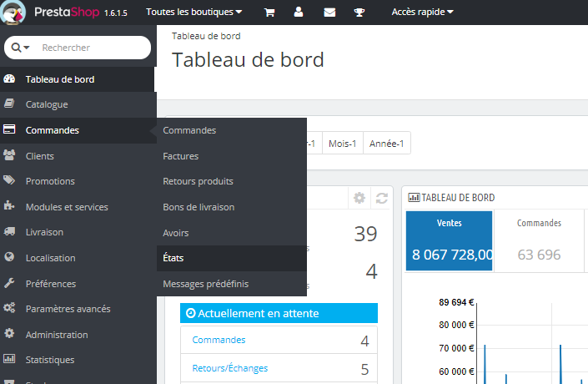This screenshot has height=384, width=588.
Task: Click the Retours/Échanges count 5
Action: pos(364,369)
